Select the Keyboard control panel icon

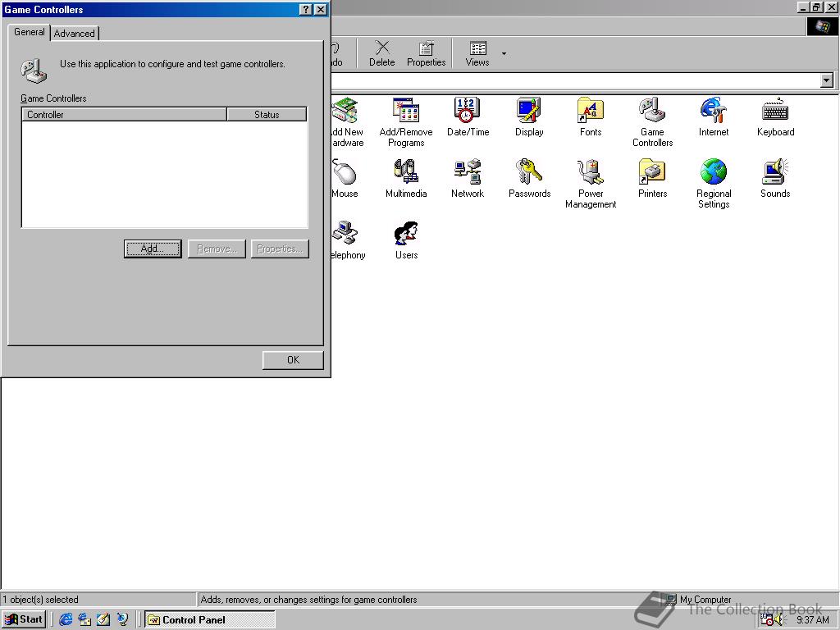pos(775,116)
